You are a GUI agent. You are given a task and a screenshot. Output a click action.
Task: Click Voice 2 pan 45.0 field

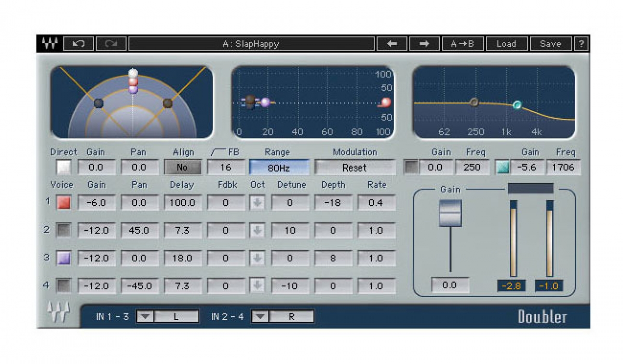(x=139, y=230)
